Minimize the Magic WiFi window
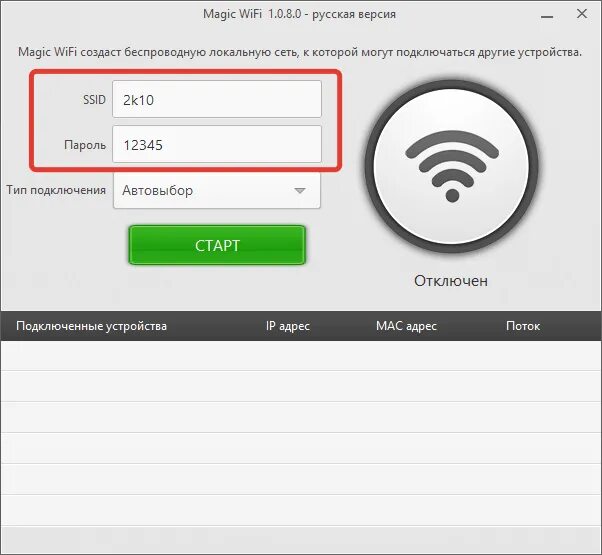 [547, 16]
